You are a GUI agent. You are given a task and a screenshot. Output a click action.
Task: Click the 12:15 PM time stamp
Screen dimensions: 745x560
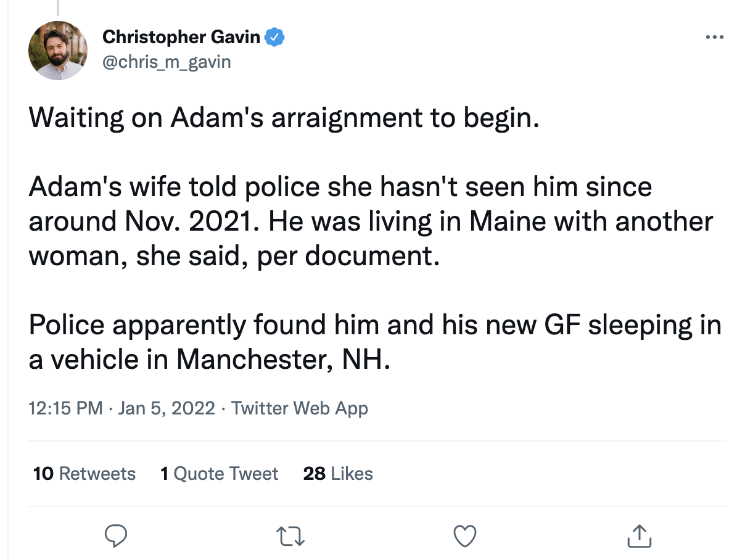pos(65,408)
